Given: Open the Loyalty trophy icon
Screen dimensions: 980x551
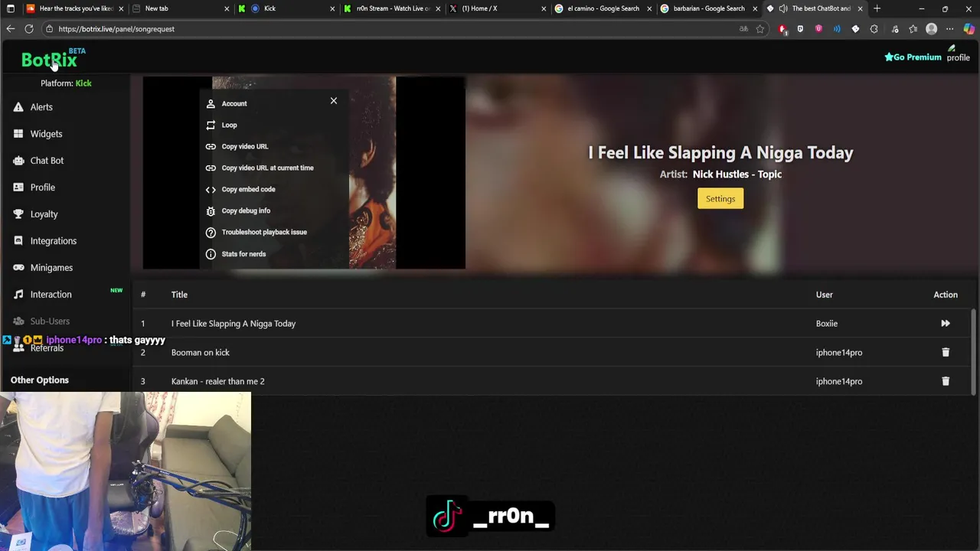Looking at the screenshot, I should [18, 214].
